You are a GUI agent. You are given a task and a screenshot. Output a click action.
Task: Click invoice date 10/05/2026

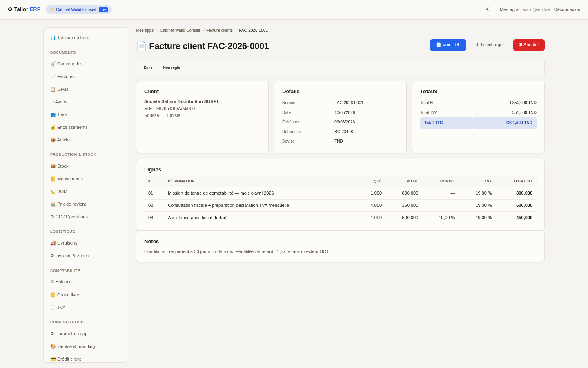point(345,112)
